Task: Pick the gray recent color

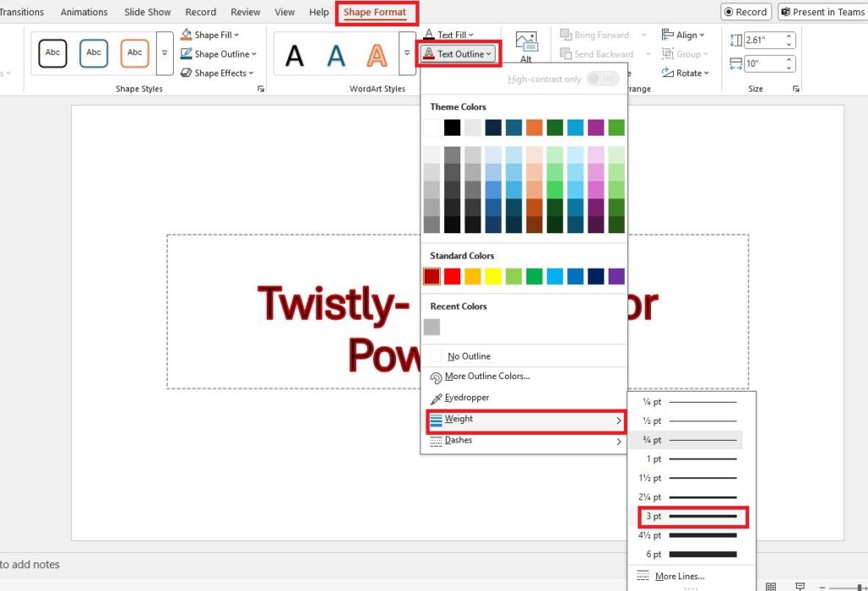Action: 431,326
